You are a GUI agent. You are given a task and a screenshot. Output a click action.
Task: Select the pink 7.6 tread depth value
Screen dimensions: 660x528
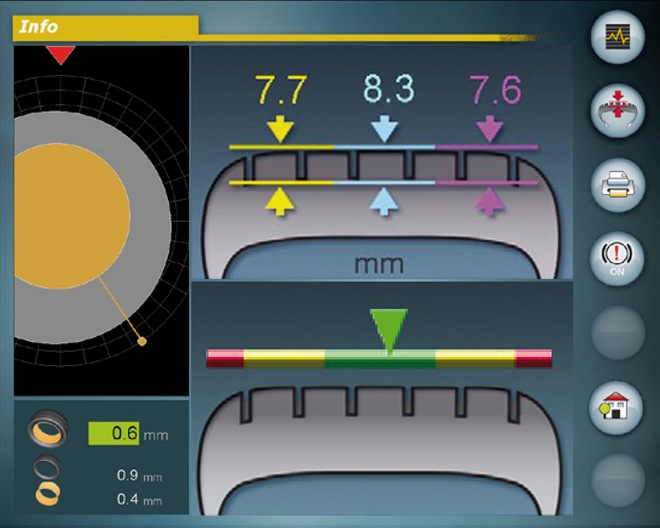point(488,91)
